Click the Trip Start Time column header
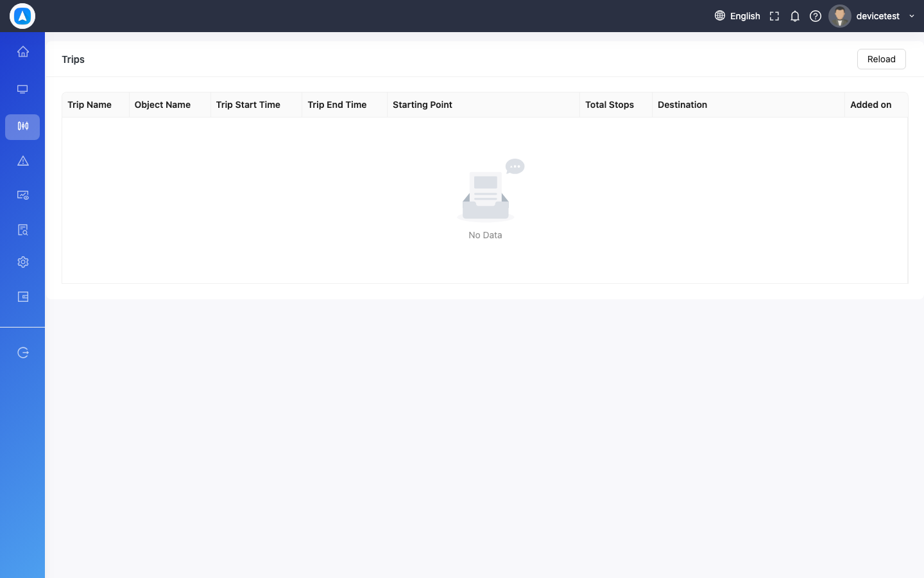 (256, 105)
